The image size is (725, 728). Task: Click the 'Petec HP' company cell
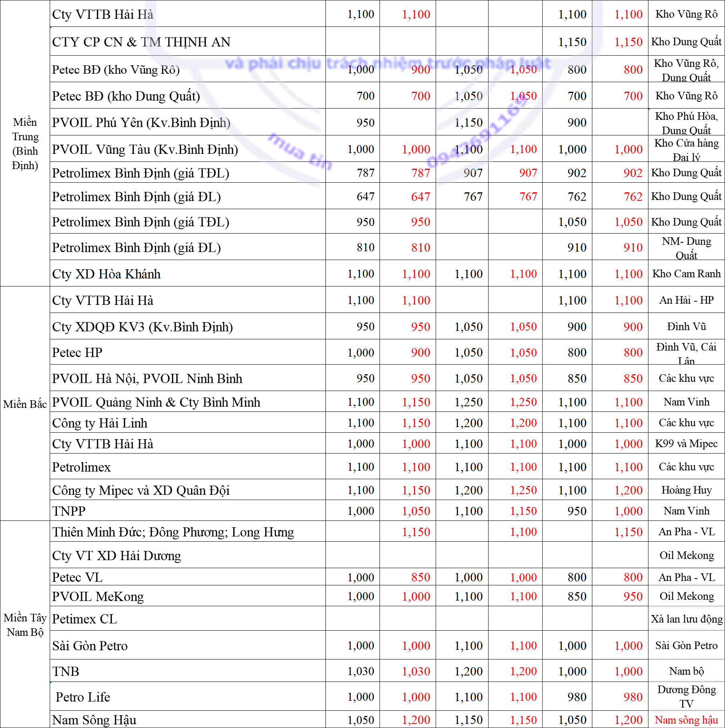[x=188, y=352]
